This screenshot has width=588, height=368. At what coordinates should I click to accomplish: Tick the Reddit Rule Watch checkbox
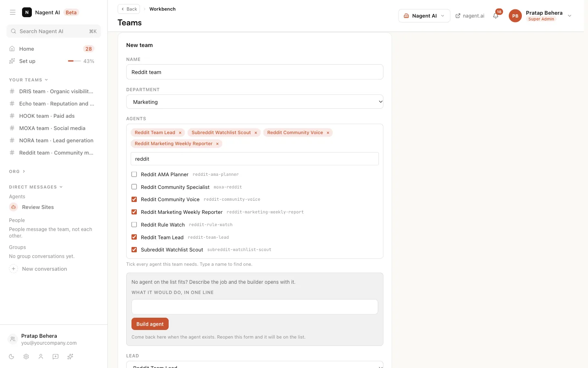pyautogui.click(x=134, y=224)
